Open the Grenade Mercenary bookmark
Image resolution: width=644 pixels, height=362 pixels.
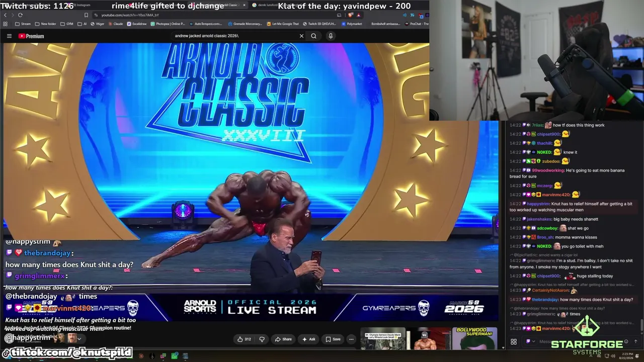click(x=245, y=24)
